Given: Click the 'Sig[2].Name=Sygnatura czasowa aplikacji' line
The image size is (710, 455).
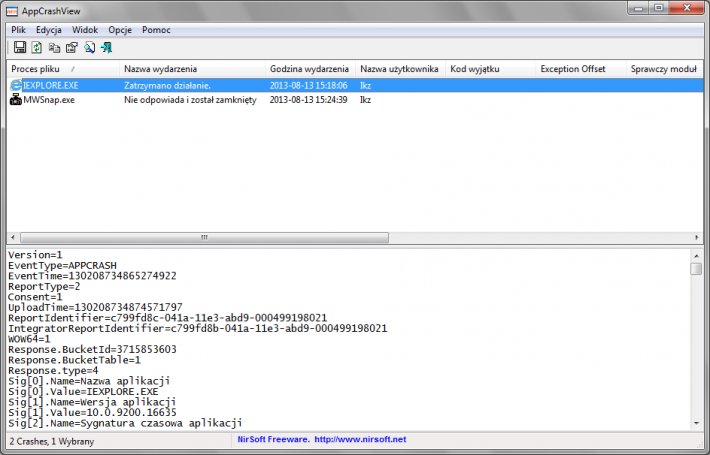Looking at the screenshot, I should [x=125, y=423].
